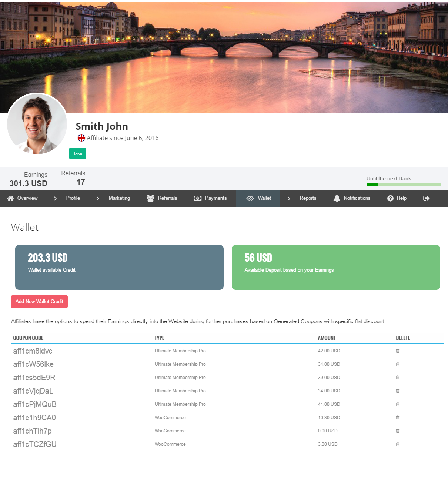Click coupon code aff1c1h9CA0
The height and width of the screenshot is (481, 448).
[34, 418]
